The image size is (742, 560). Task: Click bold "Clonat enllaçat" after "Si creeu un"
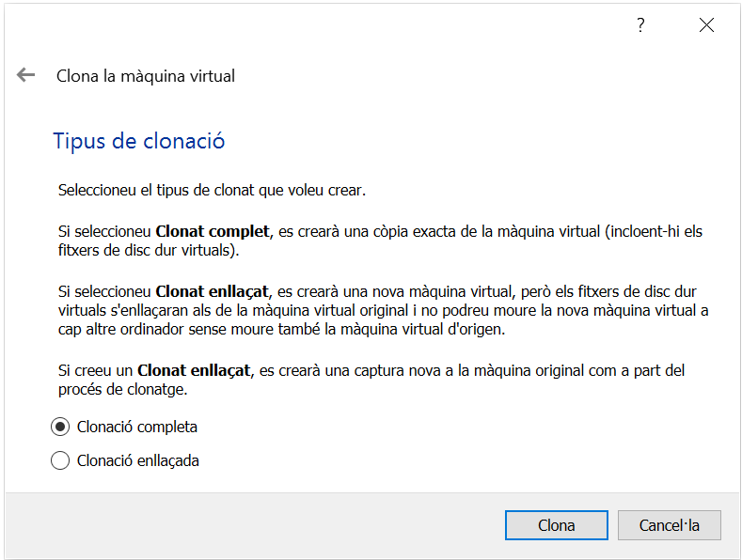pos(195,370)
